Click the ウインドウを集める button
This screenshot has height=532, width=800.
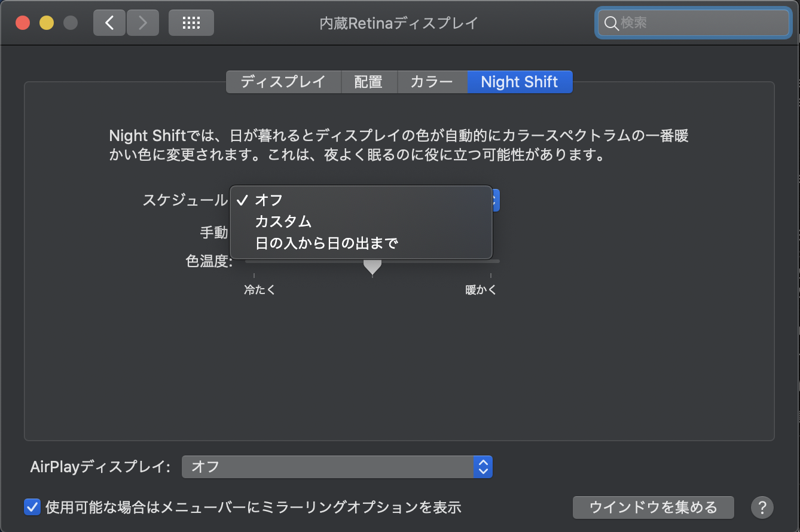point(654,507)
